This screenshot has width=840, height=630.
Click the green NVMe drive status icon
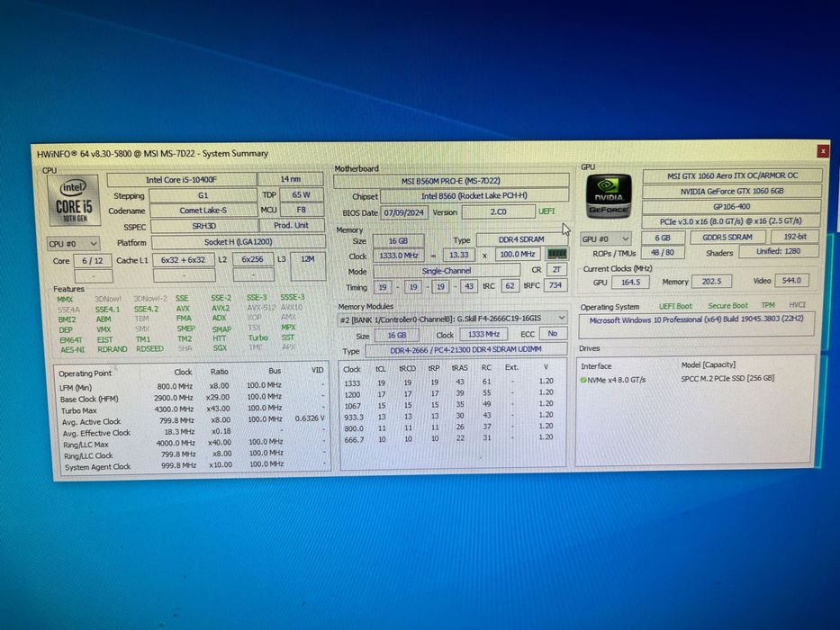click(x=583, y=380)
